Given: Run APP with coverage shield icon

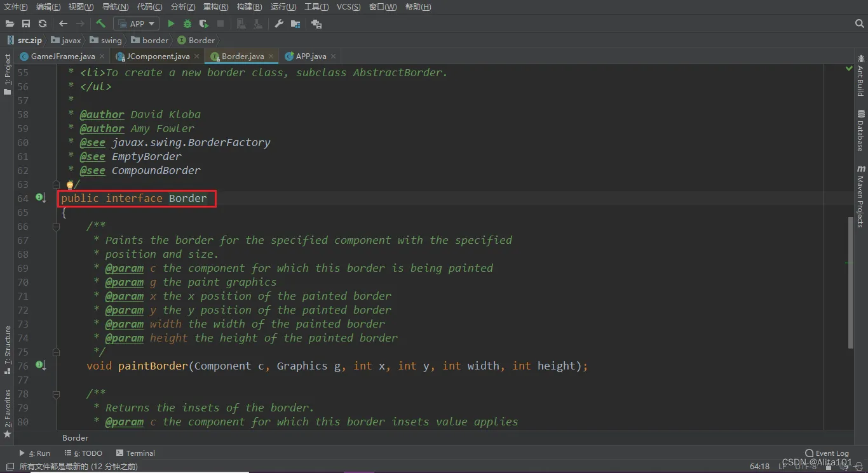Looking at the screenshot, I should coord(203,23).
